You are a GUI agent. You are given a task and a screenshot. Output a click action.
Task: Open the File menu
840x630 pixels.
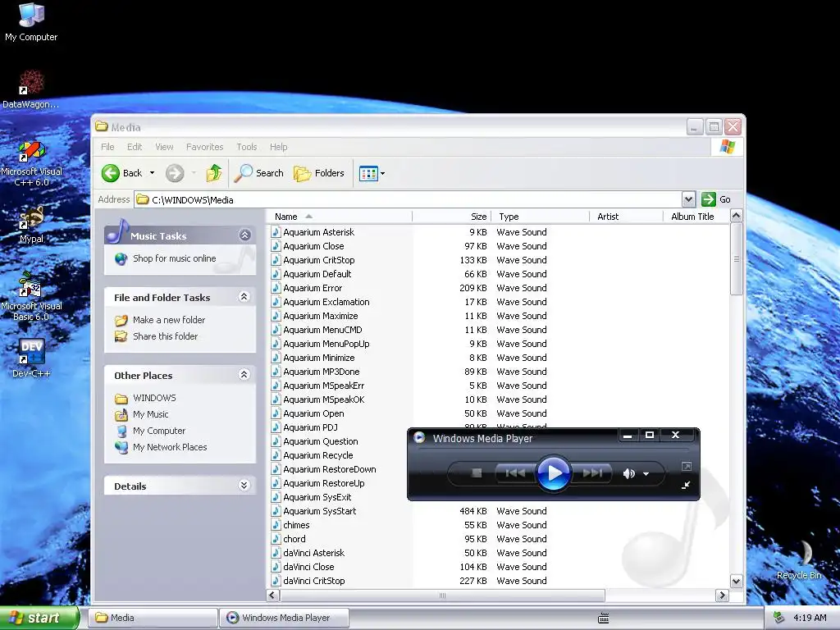pos(107,147)
